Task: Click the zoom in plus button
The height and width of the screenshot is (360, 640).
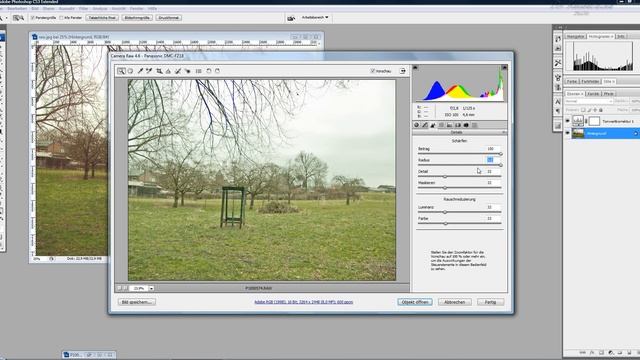Action: point(125,288)
